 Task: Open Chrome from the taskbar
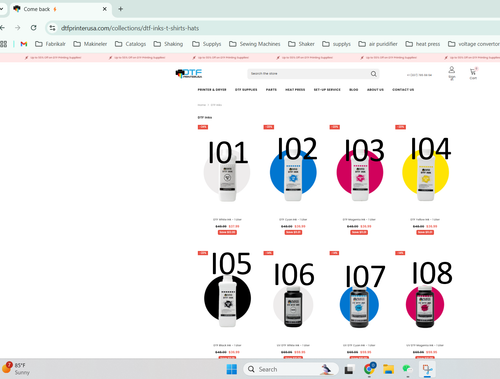pos(369,369)
